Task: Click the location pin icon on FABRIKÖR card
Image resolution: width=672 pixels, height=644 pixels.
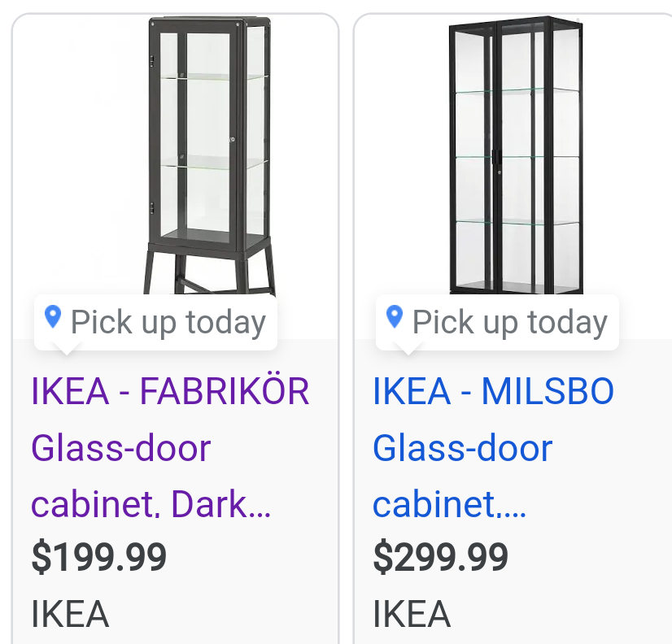Action: point(53,317)
